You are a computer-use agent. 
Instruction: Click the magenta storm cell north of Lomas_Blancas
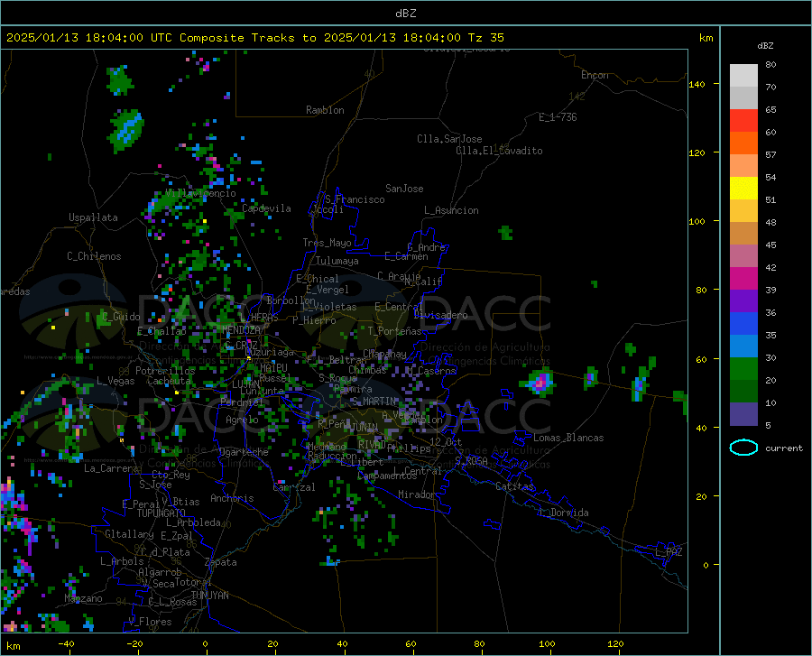click(540, 382)
